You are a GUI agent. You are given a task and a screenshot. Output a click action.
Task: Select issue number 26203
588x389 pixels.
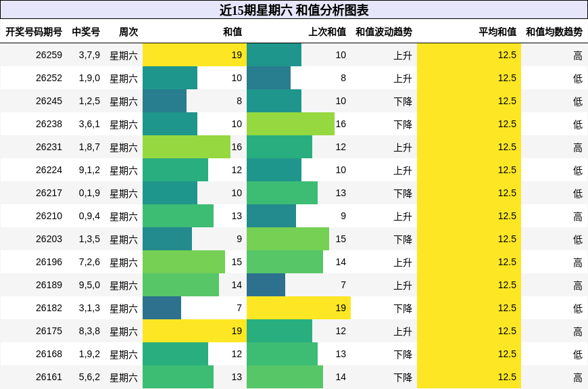[49, 239]
